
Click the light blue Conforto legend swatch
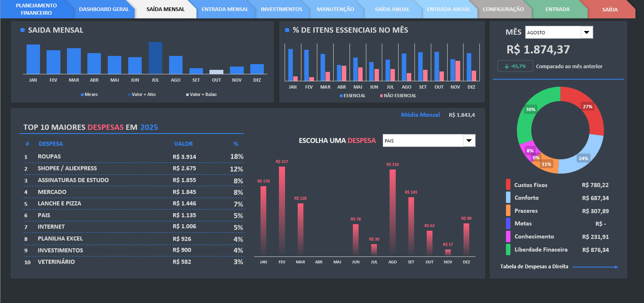point(508,197)
